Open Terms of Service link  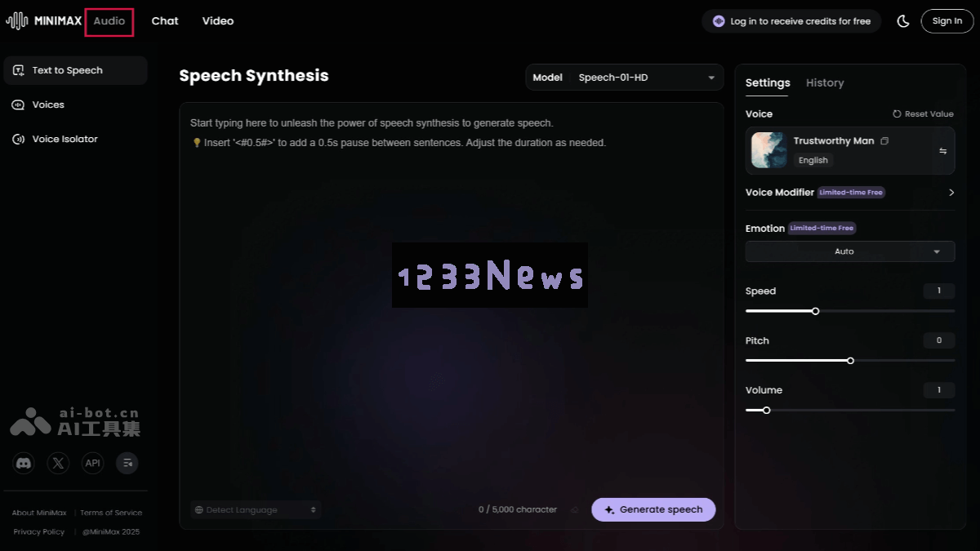(x=111, y=513)
